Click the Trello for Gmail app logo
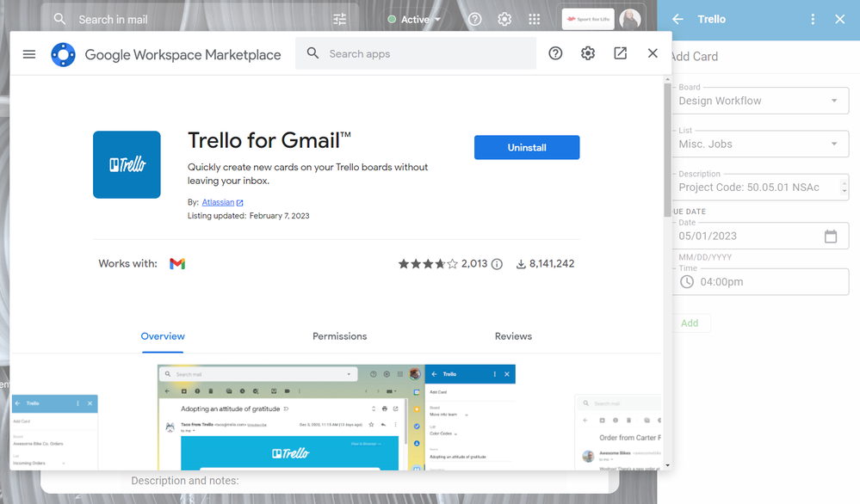Viewport: 860px width, 504px height. (x=127, y=164)
